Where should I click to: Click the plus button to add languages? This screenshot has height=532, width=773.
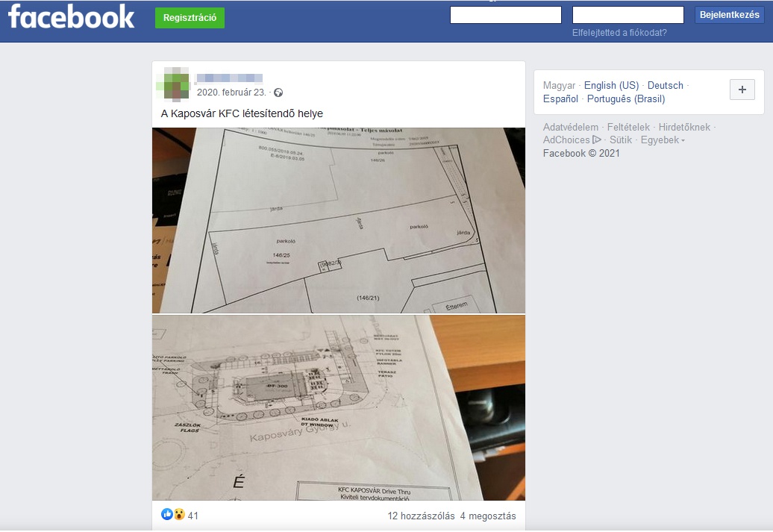pyautogui.click(x=742, y=90)
